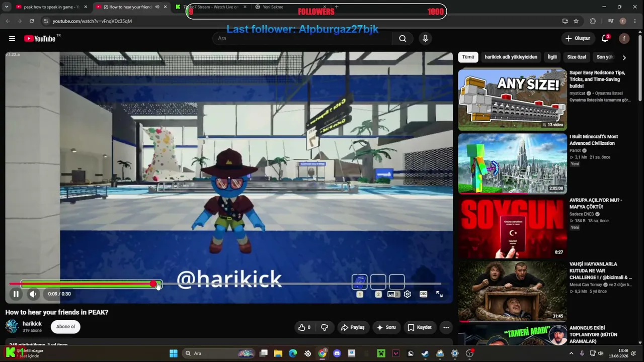The height and width of the screenshot is (362, 644).
Task: Click the Soru ask button
Action: (386, 327)
